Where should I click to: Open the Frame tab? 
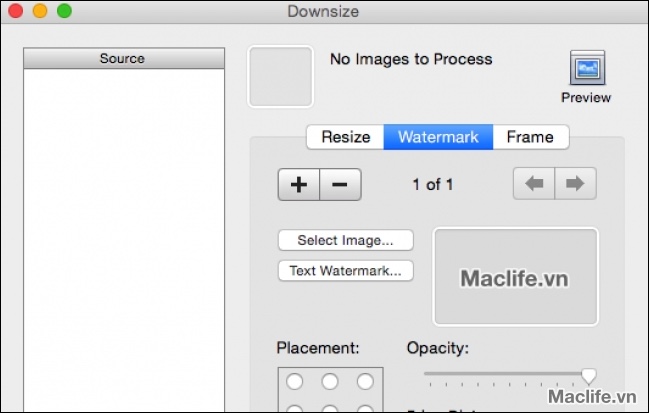coord(530,137)
